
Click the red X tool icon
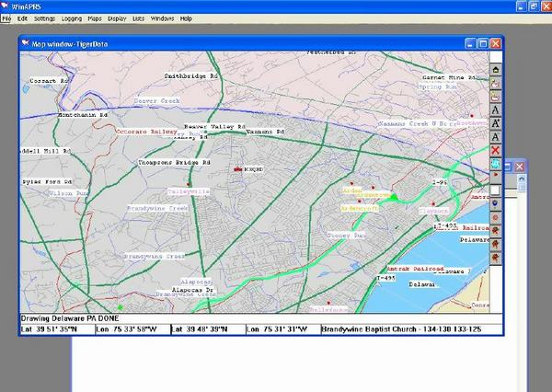[x=497, y=149]
